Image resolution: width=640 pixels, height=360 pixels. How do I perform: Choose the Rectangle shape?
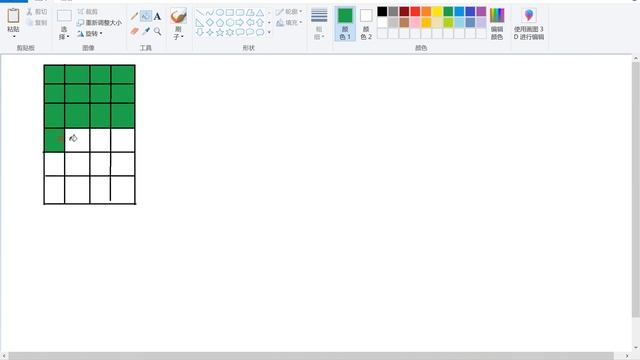click(230, 13)
